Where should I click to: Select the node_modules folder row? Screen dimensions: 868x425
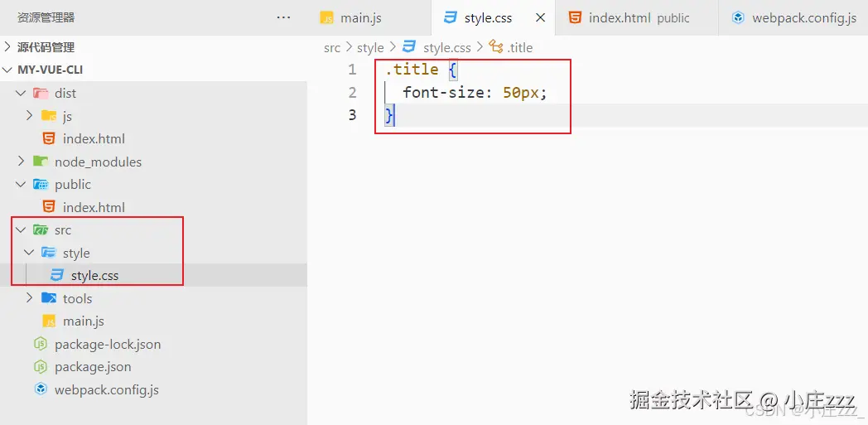coord(153,162)
